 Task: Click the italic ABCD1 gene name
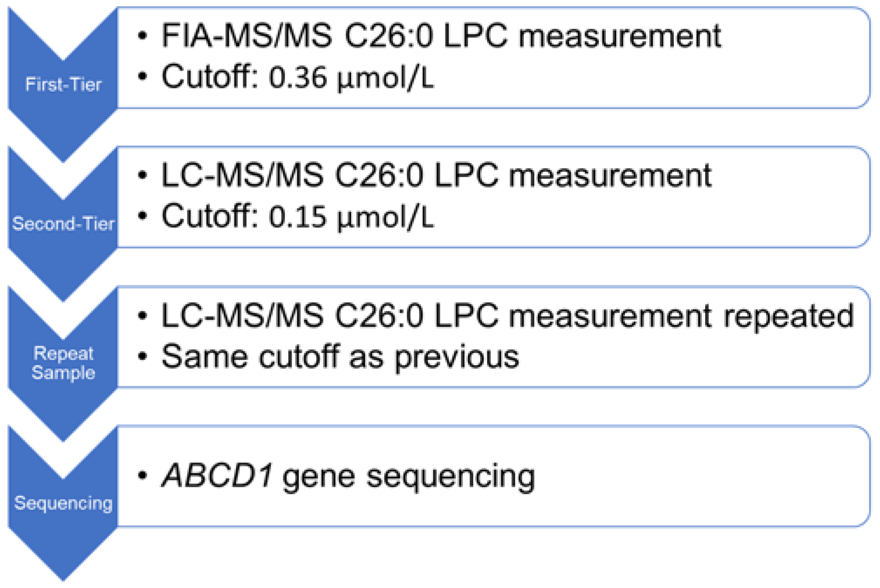coord(217,476)
